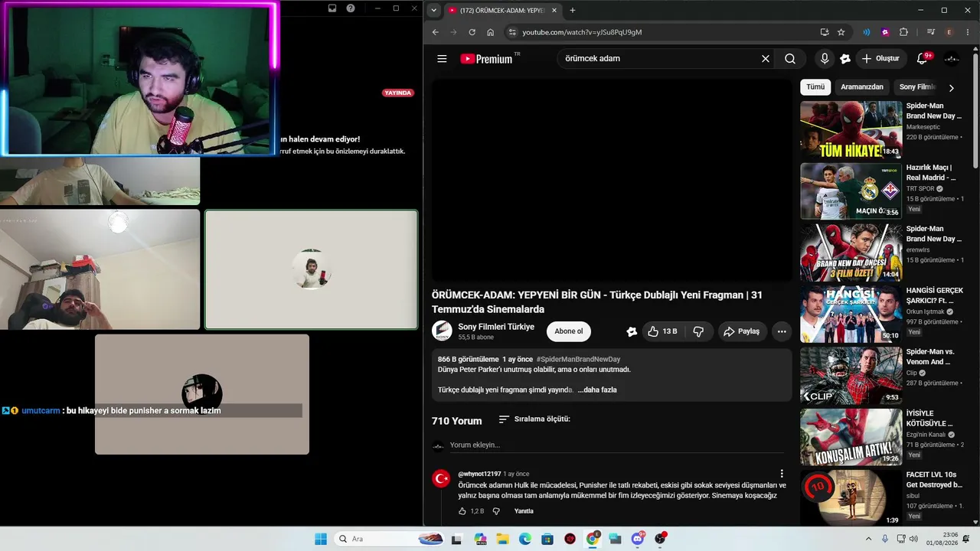The width and height of the screenshot is (980, 551).
Task: Go back in the browser
Action: point(436,32)
